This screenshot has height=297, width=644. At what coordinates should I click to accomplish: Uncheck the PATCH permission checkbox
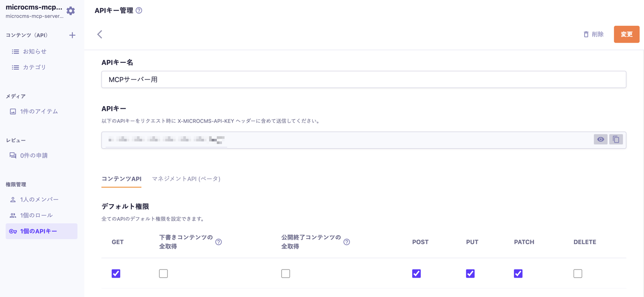coord(518,273)
